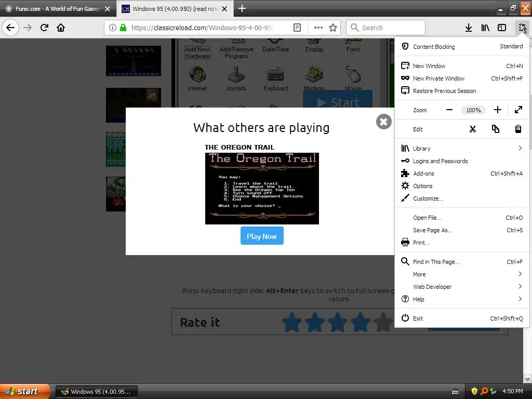Click the Paste clipboard icon
Image resolution: width=532 pixels, height=399 pixels.
pos(518,129)
